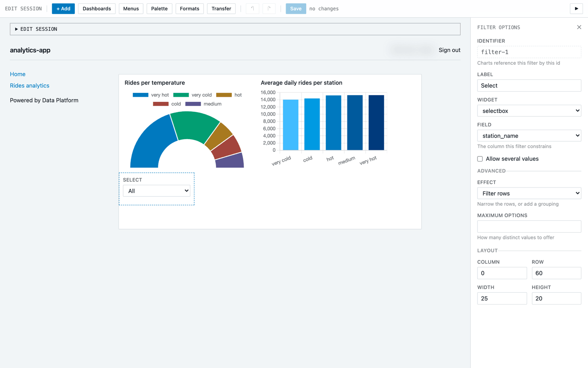Open the Menus toolbar item
The image size is (588, 368).
point(131,8)
